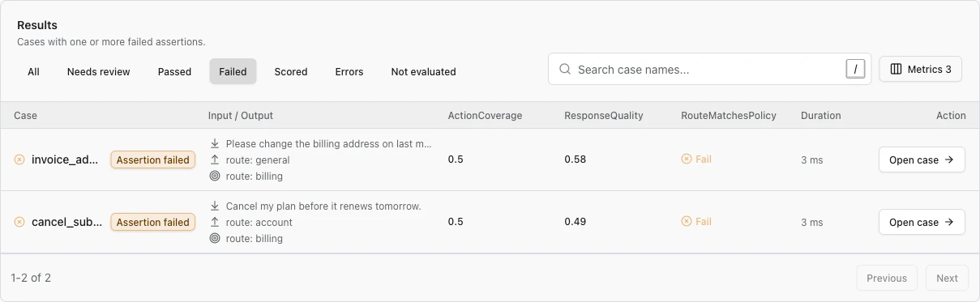Click arrow in invoice_ad Open case button
980x302 pixels.
949,160
